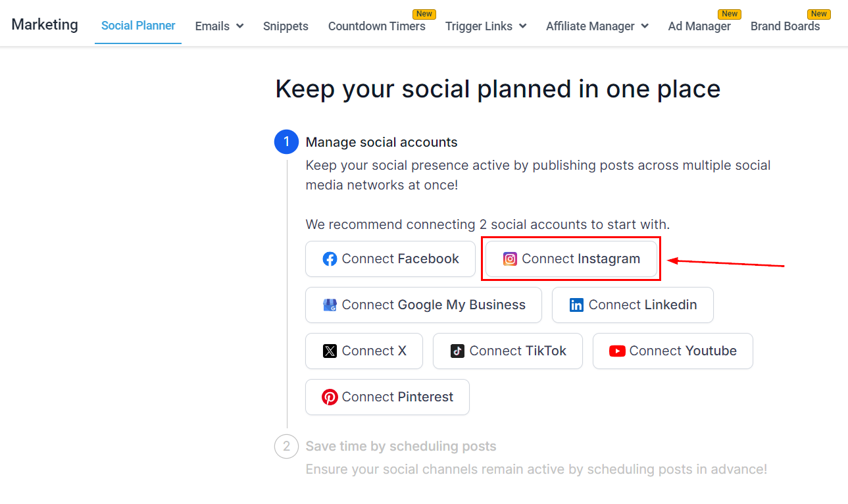Open the Ad Manager tab
Image resolution: width=848 pixels, height=504 pixels.
pyautogui.click(x=699, y=26)
